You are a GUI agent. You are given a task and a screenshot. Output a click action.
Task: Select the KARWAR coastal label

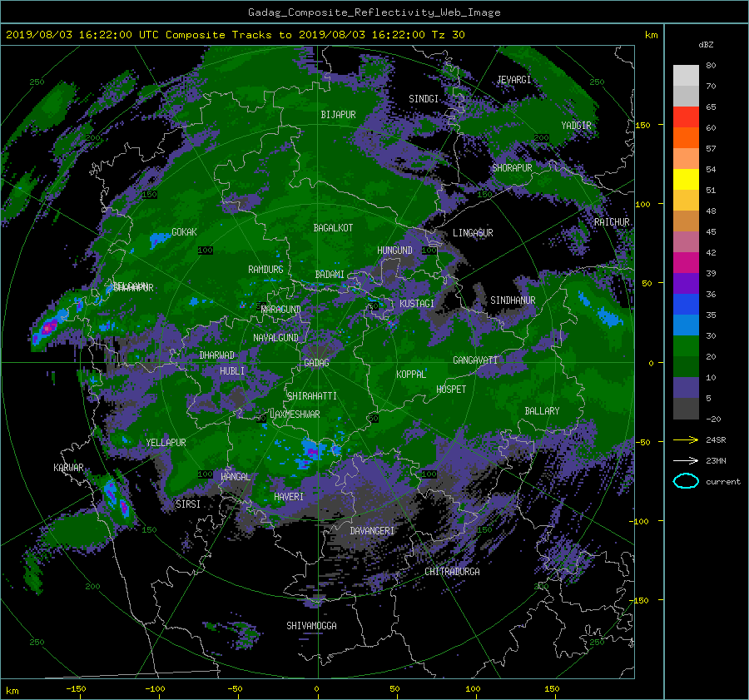[x=68, y=467]
